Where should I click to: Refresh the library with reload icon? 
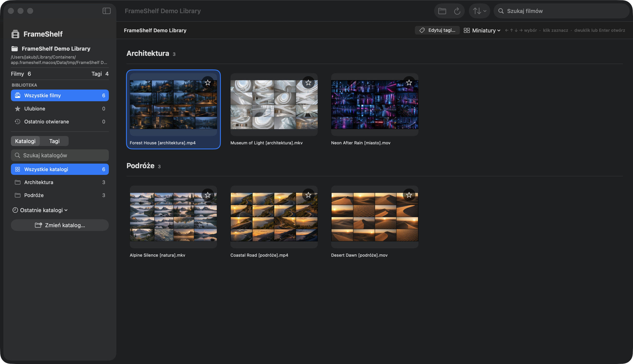click(457, 11)
